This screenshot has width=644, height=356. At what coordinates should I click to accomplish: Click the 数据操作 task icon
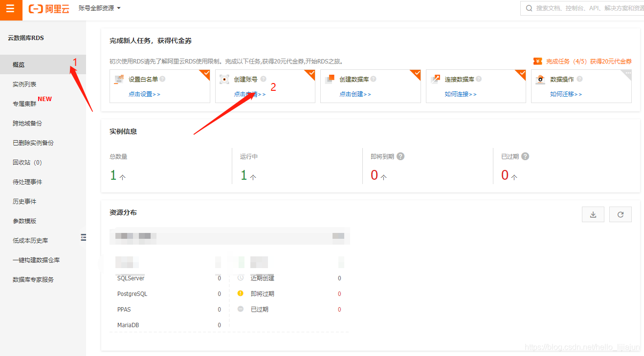tap(540, 79)
